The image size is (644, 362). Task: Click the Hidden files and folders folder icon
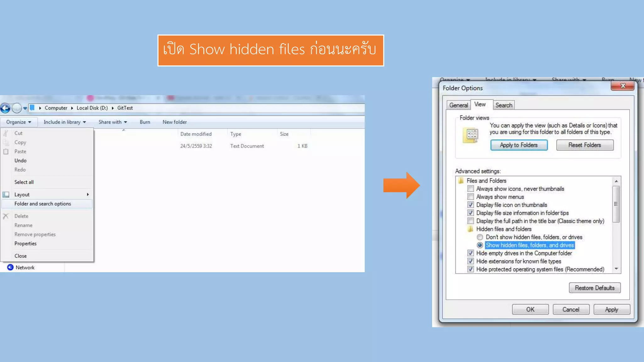(x=470, y=229)
